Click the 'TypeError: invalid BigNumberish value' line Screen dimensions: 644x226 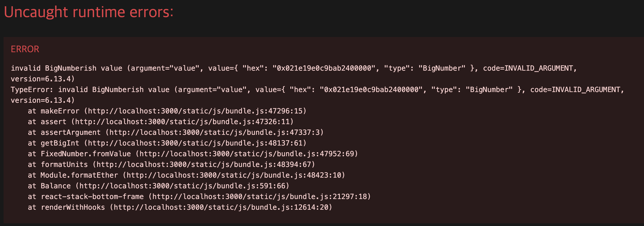tap(317, 90)
